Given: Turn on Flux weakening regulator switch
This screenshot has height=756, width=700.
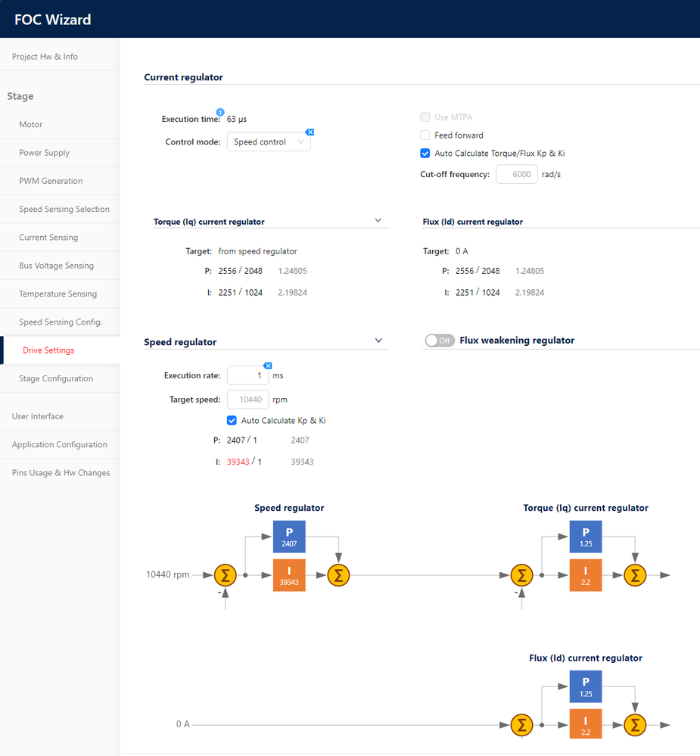Looking at the screenshot, I should point(440,341).
